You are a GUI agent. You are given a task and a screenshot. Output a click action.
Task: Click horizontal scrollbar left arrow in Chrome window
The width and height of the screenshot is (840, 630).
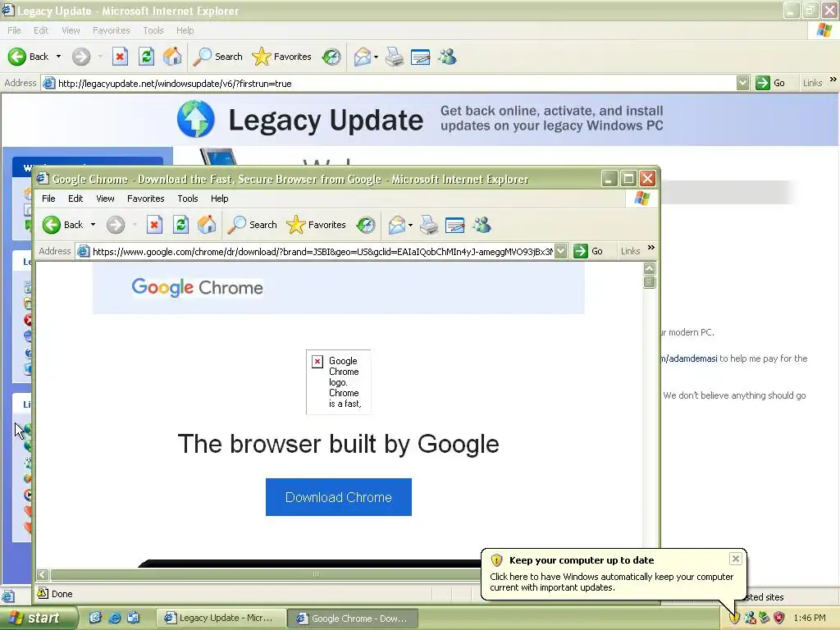43,574
